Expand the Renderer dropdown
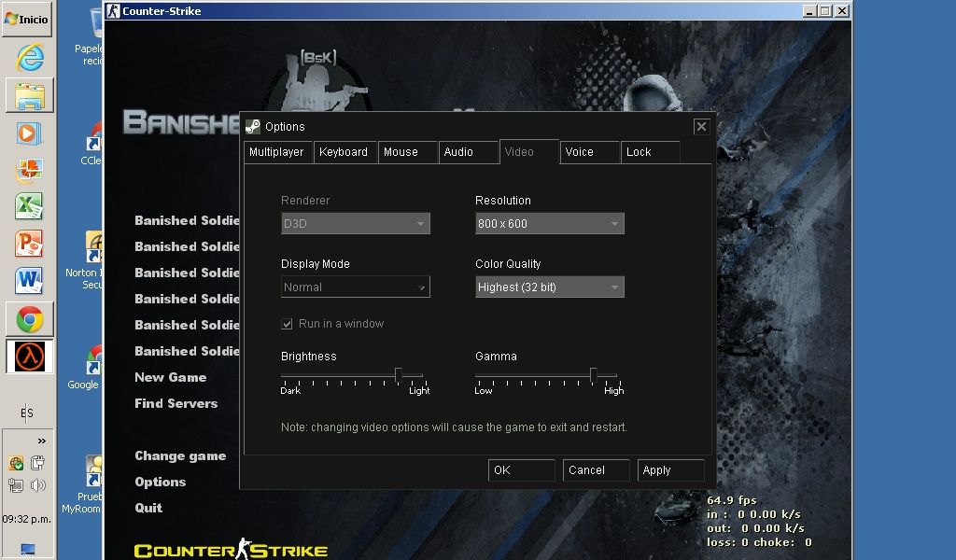Image resolution: width=956 pixels, height=560 pixels. coord(355,224)
